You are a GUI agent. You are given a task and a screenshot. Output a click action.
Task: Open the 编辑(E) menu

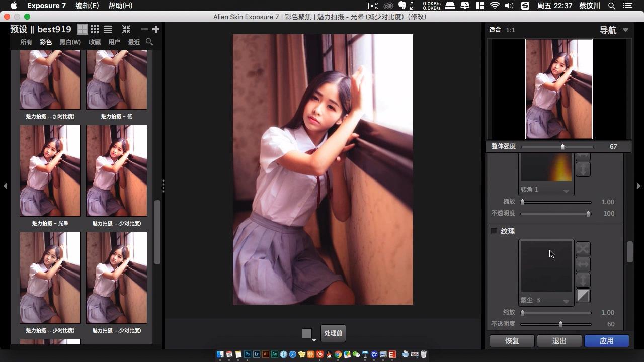point(87,6)
